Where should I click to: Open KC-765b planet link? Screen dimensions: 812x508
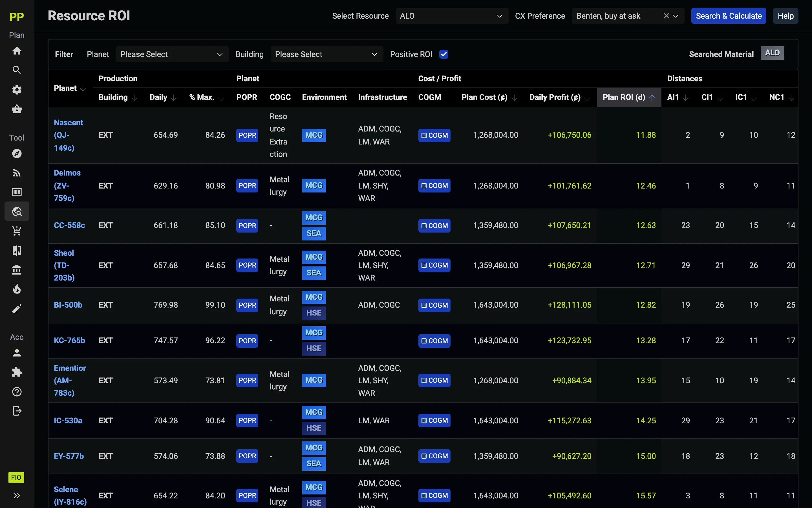(69, 341)
